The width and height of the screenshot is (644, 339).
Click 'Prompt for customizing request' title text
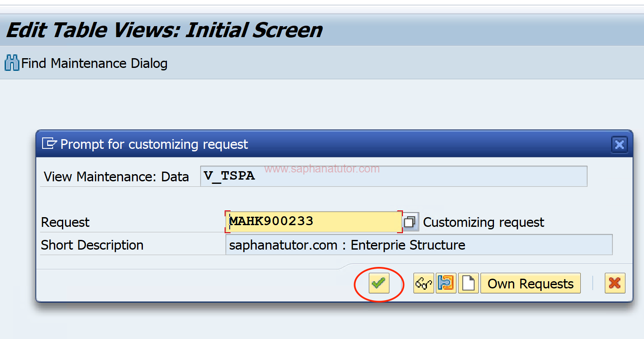click(x=154, y=144)
